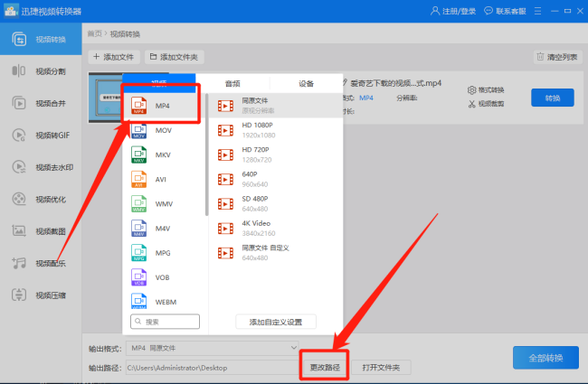Switch to the 音频 format tab
Screen dimensions: 588x384
tap(232, 83)
